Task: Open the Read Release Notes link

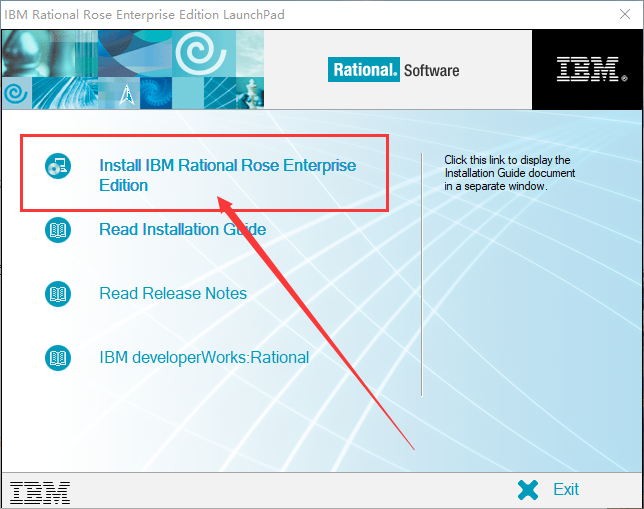Action: [173, 293]
